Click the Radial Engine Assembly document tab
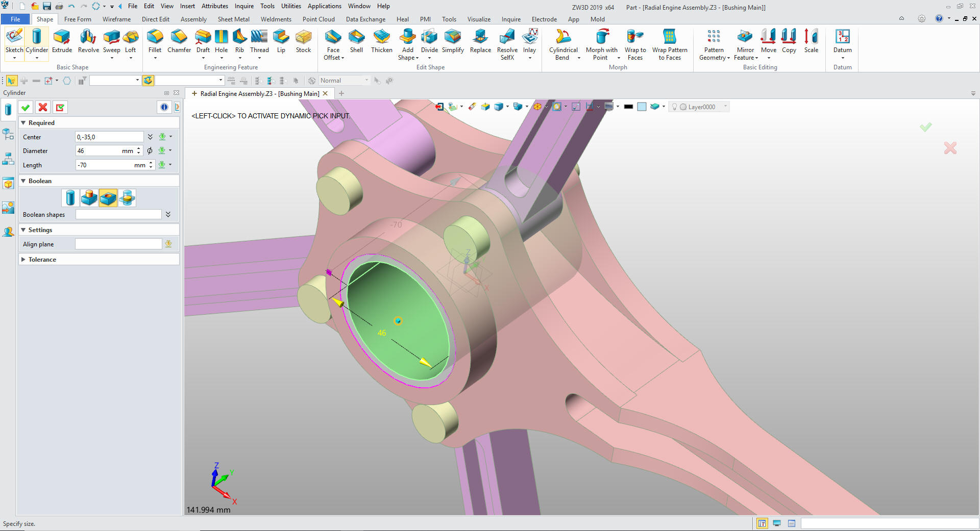 pyautogui.click(x=259, y=94)
